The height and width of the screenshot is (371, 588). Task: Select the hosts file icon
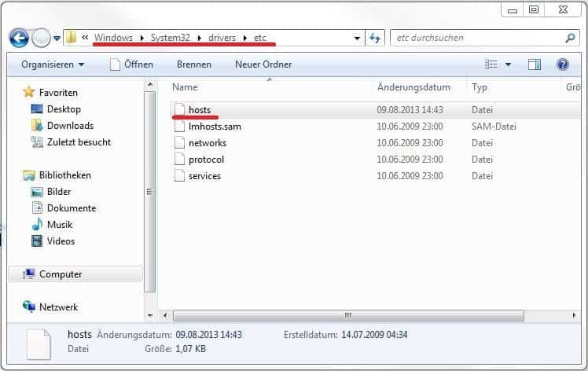tap(178, 110)
